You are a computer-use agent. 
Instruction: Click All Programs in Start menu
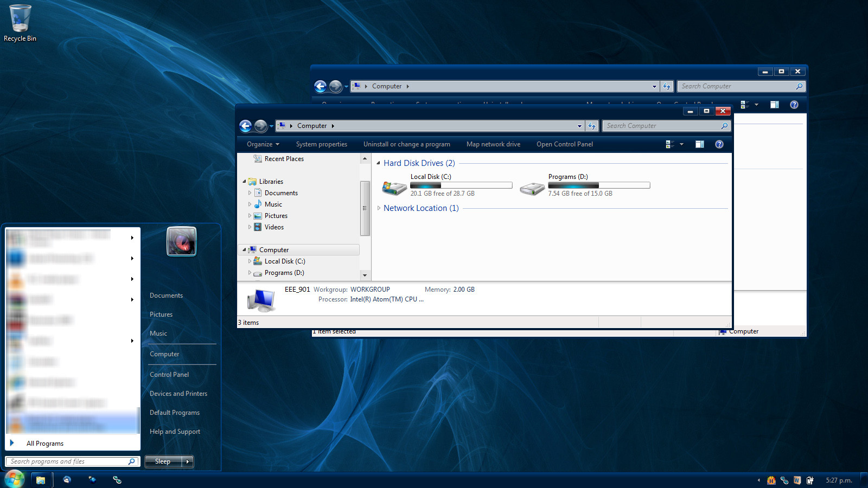[45, 444]
